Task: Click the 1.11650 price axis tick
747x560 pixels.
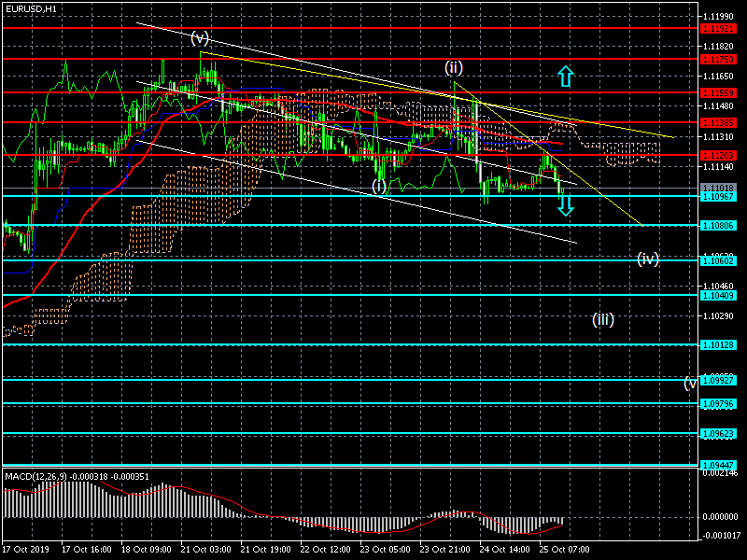Action: tap(718, 77)
